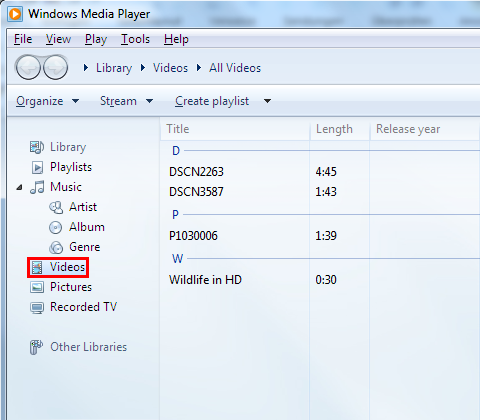Click the Album disc icon
Image resolution: width=480 pixels, height=420 pixels.
click(55, 227)
